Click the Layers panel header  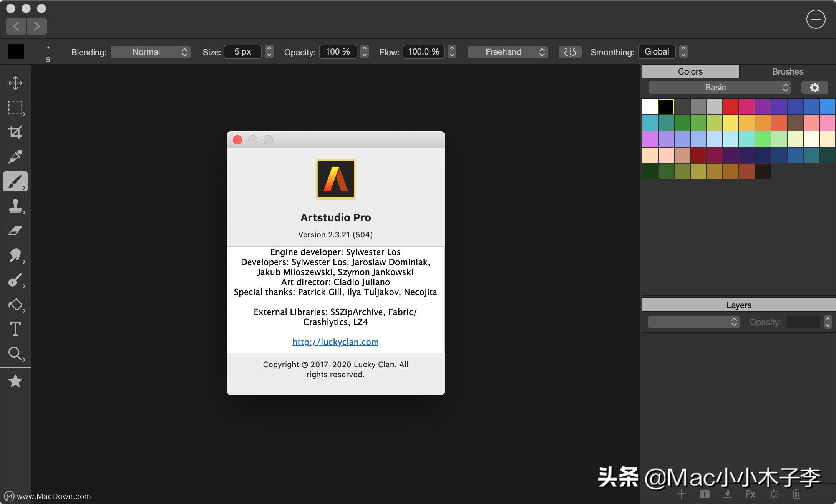click(739, 305)
